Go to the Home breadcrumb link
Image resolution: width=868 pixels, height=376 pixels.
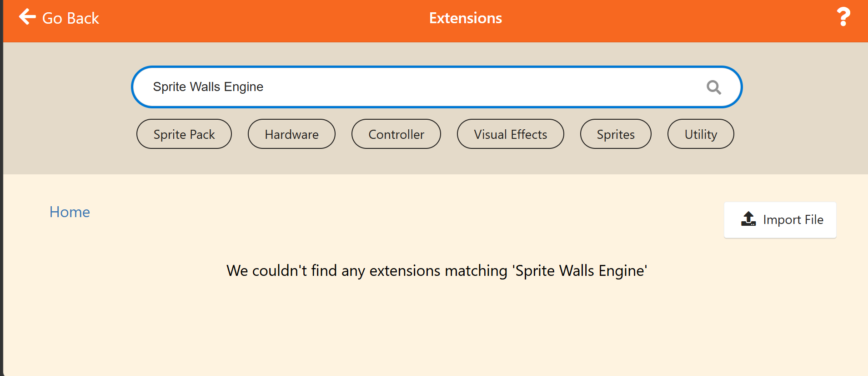point(70,212)
